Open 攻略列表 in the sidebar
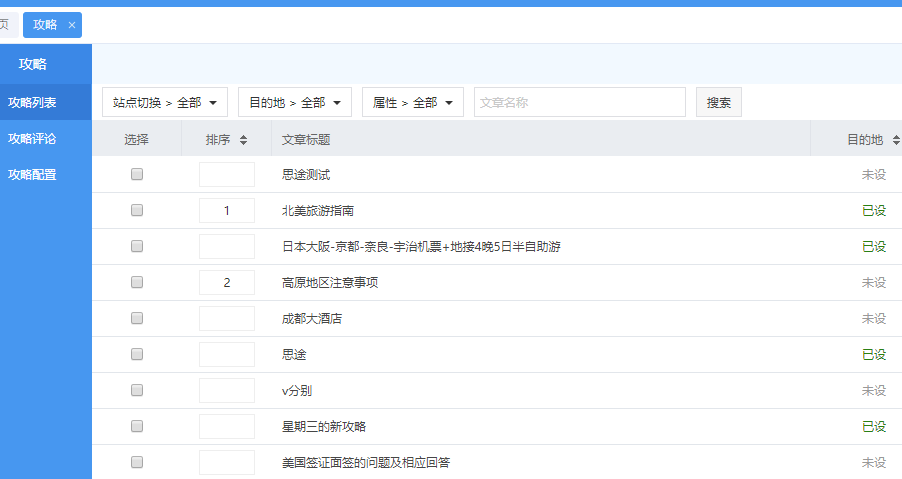The image size is (902, 479). tap(32, 102)
